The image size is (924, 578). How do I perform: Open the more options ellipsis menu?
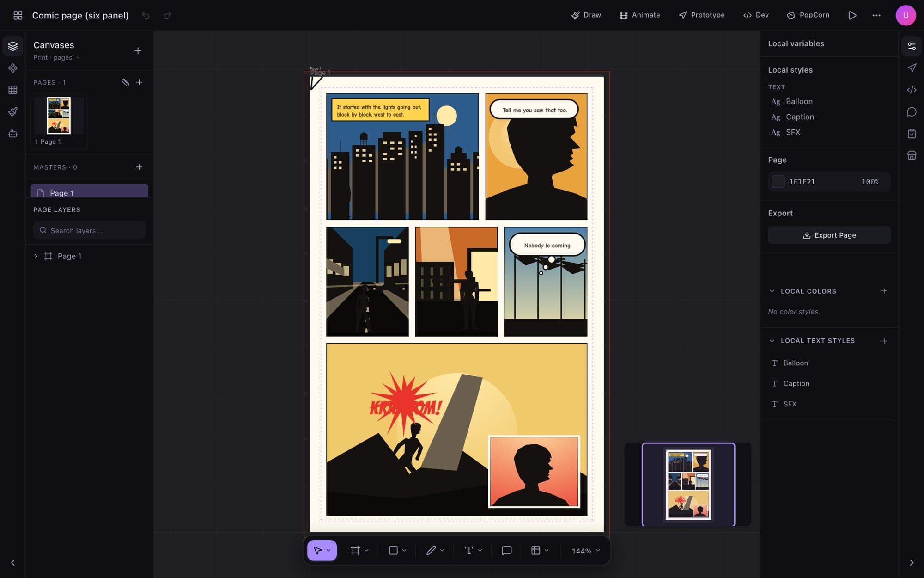pyautogui.click(x=876, y=15)
